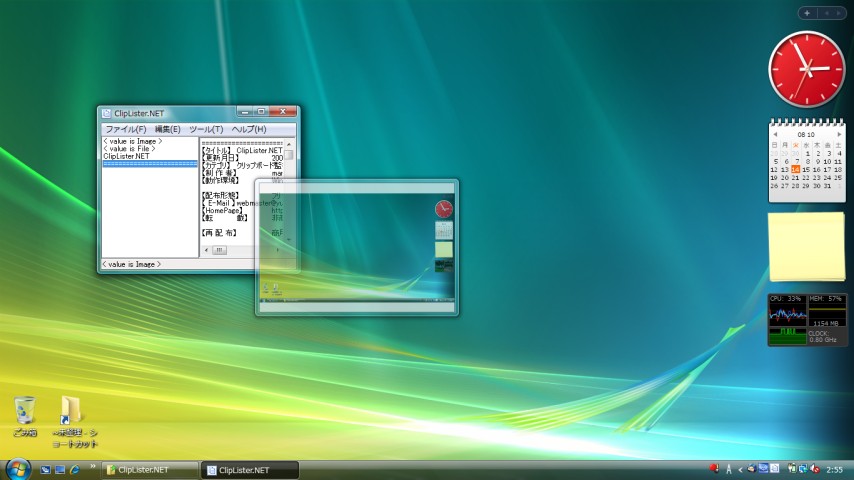
Task: Launch Internet Explorer from quick launch
Action: [75, 470]
